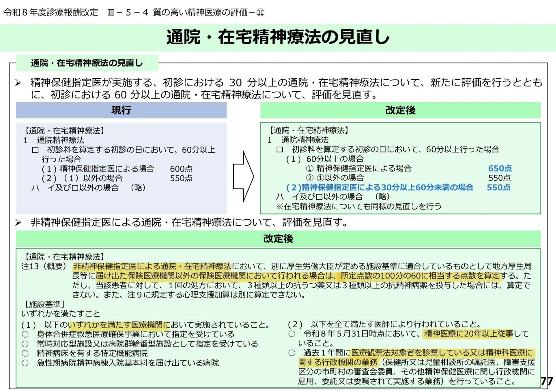
Task: Click bullet circle before 身体合併症救急医療確保事業
Action: (25, 334)
